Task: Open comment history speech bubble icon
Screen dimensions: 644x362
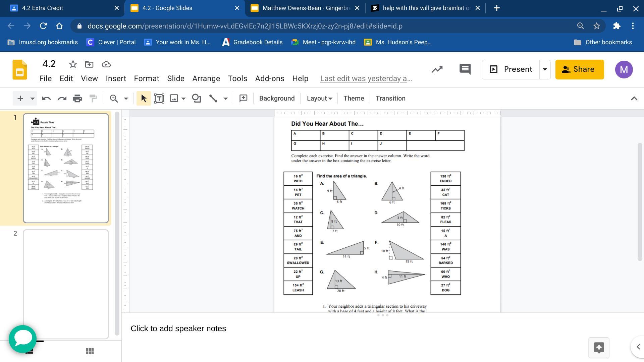Action: pyautogui.click(x=465, y=69)
